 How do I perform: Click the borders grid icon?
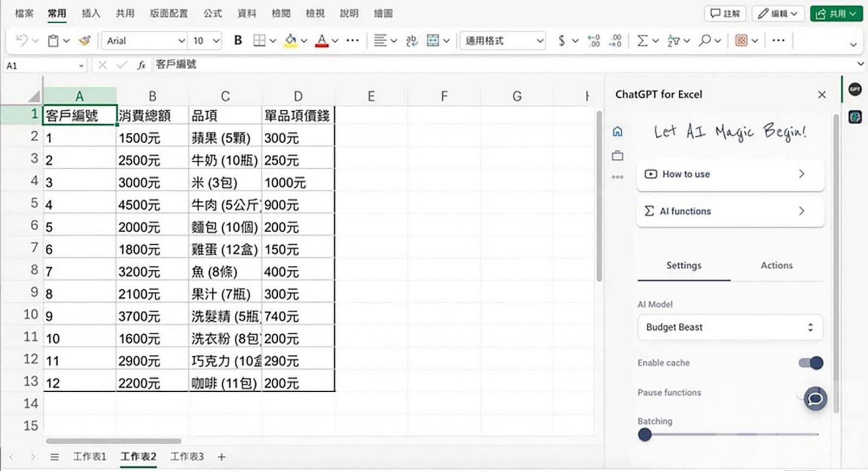pyautogui.click(x=260, y=41)
